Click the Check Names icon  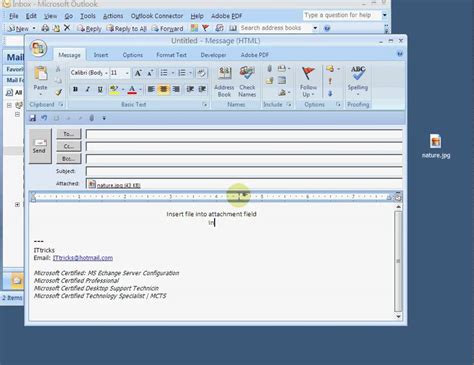247,82
